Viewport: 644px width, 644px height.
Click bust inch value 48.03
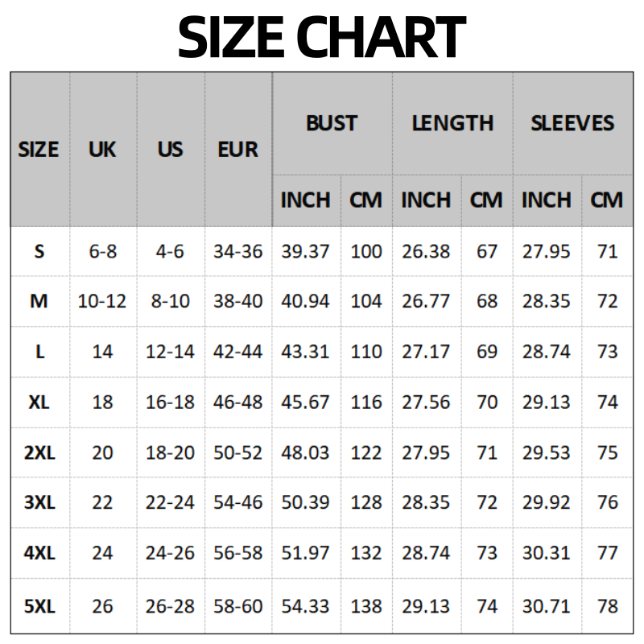click(305, 452)
